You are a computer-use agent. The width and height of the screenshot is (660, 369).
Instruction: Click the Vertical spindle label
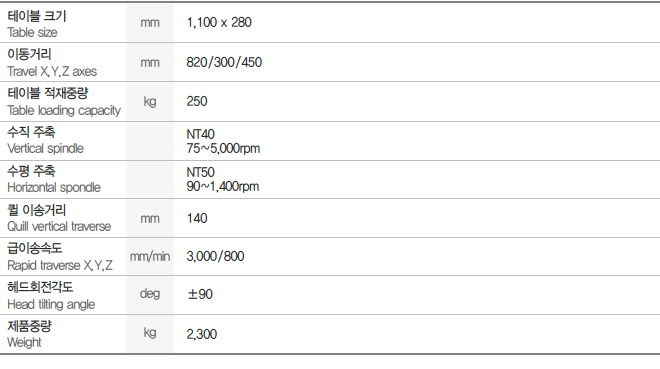(45, 149)
